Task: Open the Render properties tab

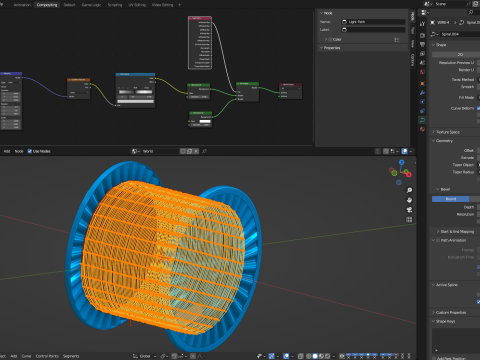Action: (422, 35)
